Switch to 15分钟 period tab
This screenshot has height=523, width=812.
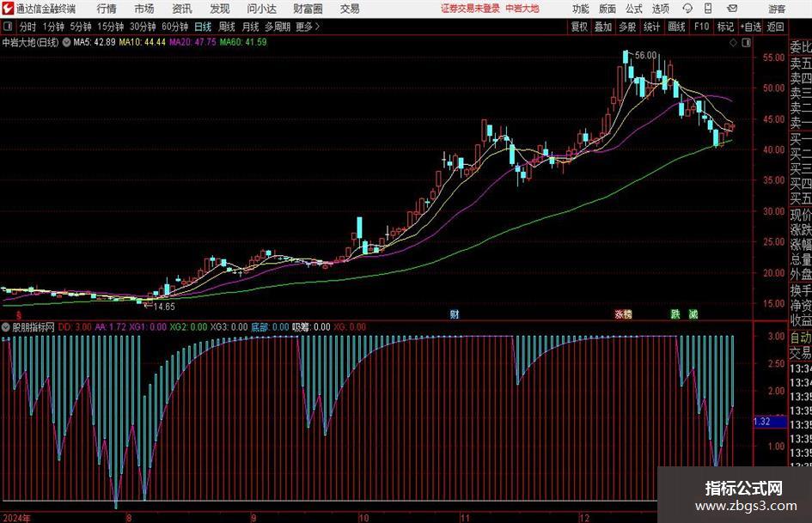click(x=111, y=27)
